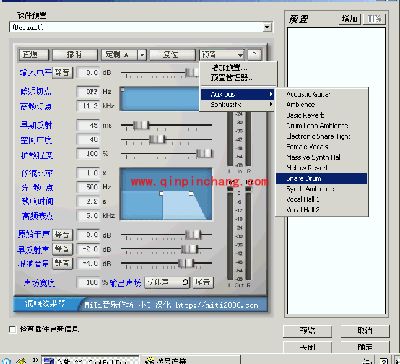Toggle mute button next to -4.0 dB field
The width and height of the screenshot is (400, 364).
[63, 263]
